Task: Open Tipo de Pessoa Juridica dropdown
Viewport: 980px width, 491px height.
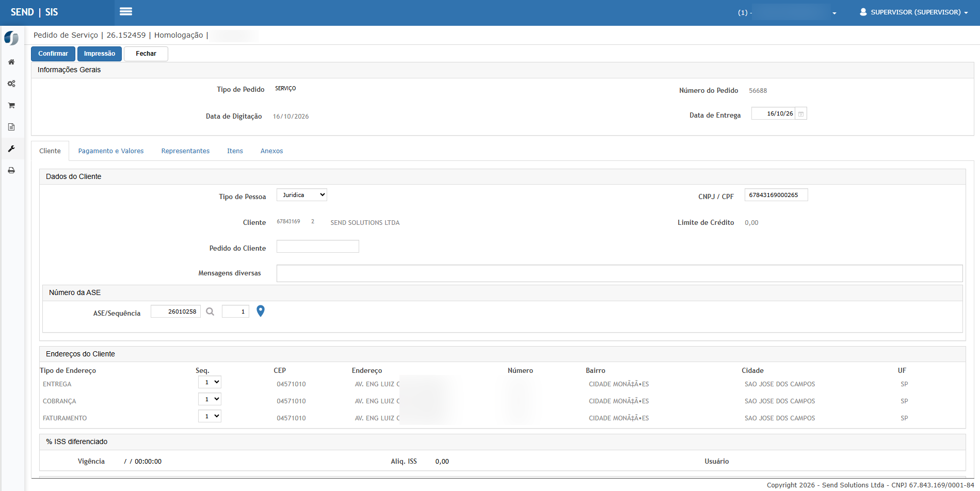Action: (x=302, y=195)
